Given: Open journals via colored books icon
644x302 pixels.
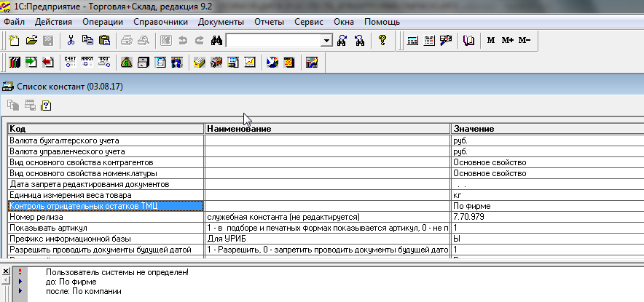Looking at the screenshot, I should (15, 63).
